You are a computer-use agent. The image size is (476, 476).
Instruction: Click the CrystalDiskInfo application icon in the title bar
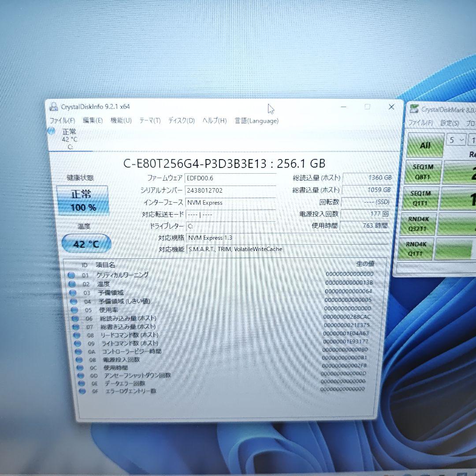coord(54,107)
